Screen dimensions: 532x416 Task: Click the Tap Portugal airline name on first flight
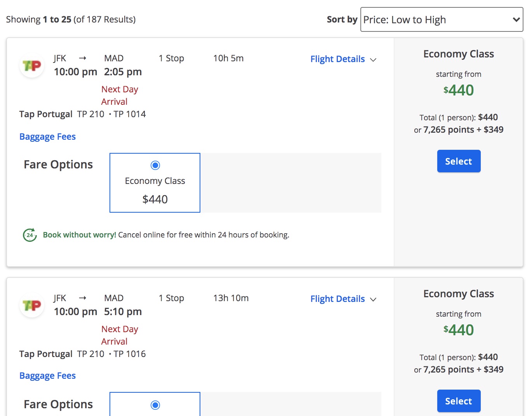click(46, 114)
